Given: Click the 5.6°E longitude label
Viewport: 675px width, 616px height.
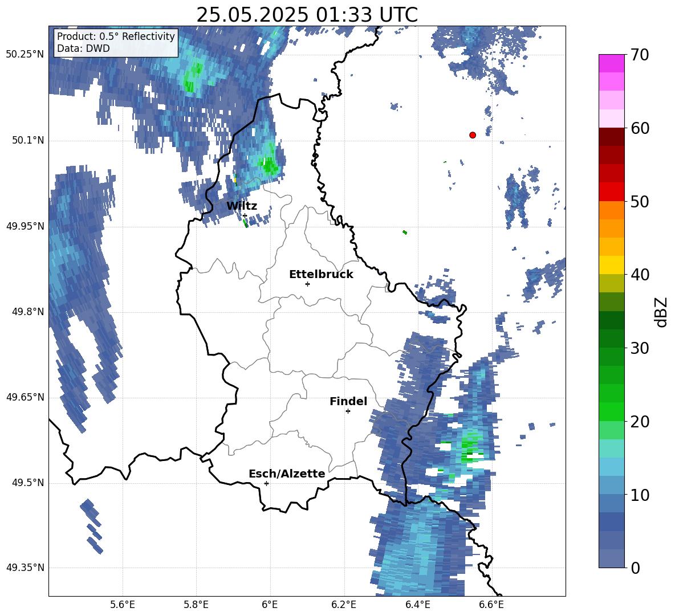Looking at the screenshot, I should (x=123, y=605).
